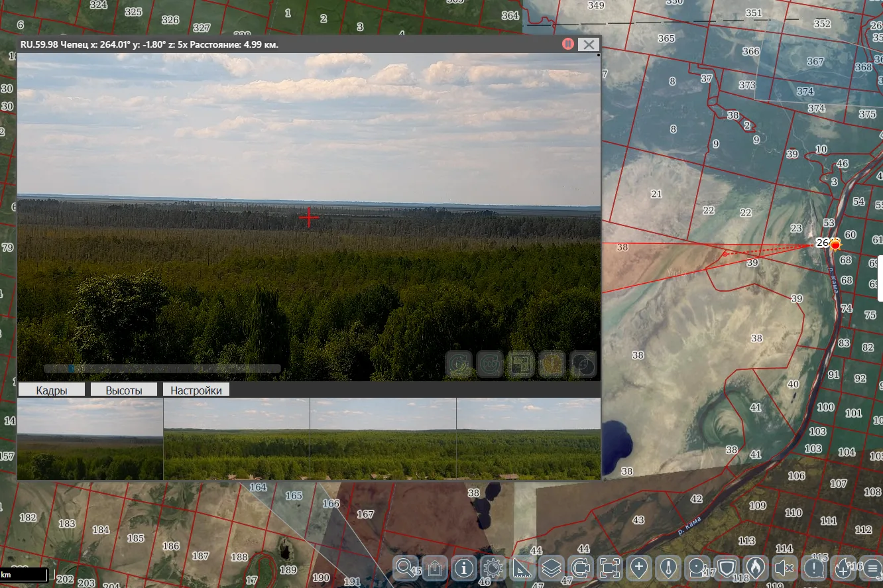The image size is (883, 588).
Task: Open the alert exclamation notifications icon
Action: [x=813, y=568]
